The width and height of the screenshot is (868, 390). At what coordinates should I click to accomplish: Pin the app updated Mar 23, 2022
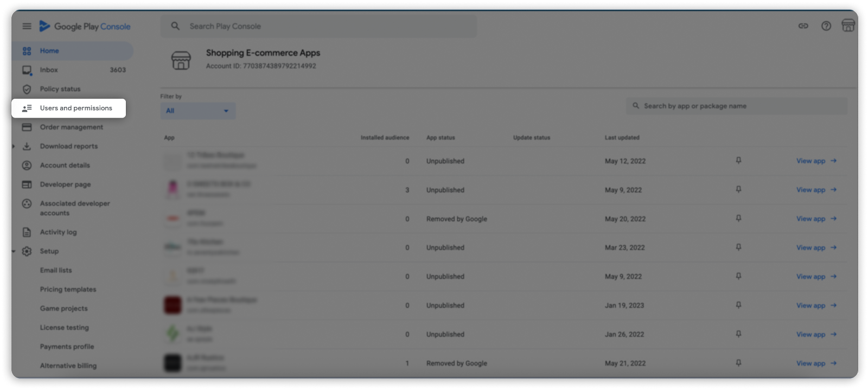[x=738, y=247]
